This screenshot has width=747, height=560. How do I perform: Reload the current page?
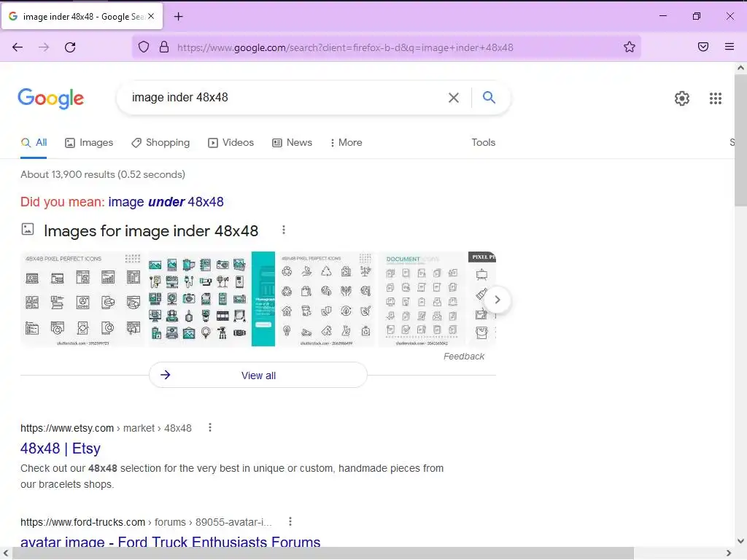coord(70,47)
